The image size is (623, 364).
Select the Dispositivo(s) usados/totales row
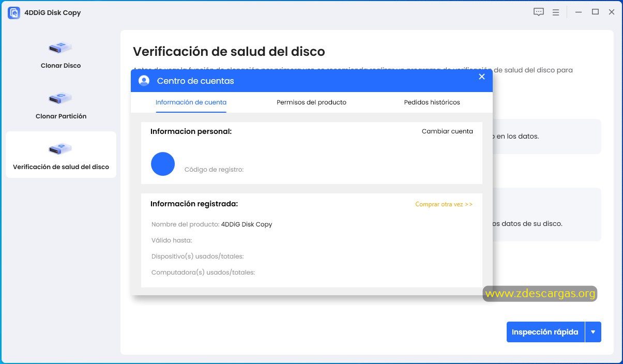coord(197,256)
